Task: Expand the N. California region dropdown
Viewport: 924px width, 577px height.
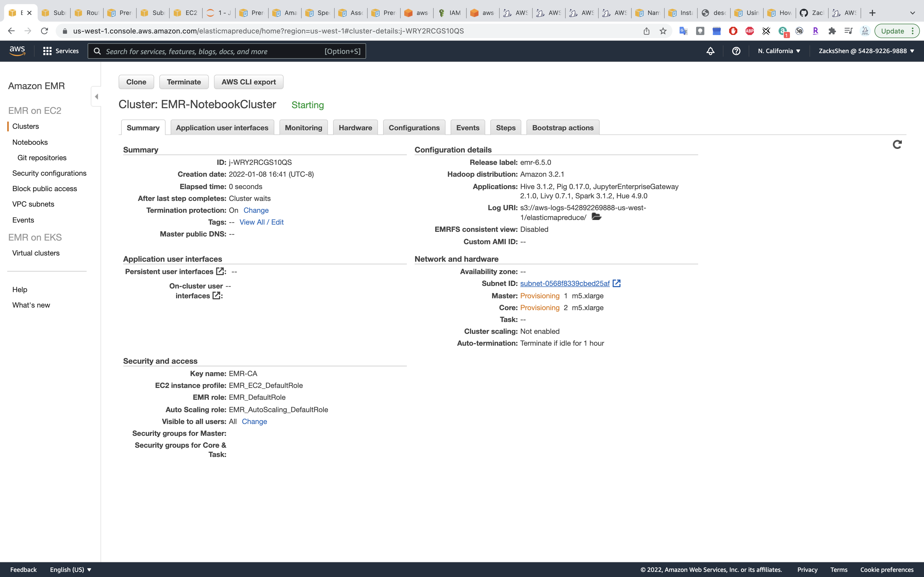Action: pyautogui.click(x=779, y=51)
